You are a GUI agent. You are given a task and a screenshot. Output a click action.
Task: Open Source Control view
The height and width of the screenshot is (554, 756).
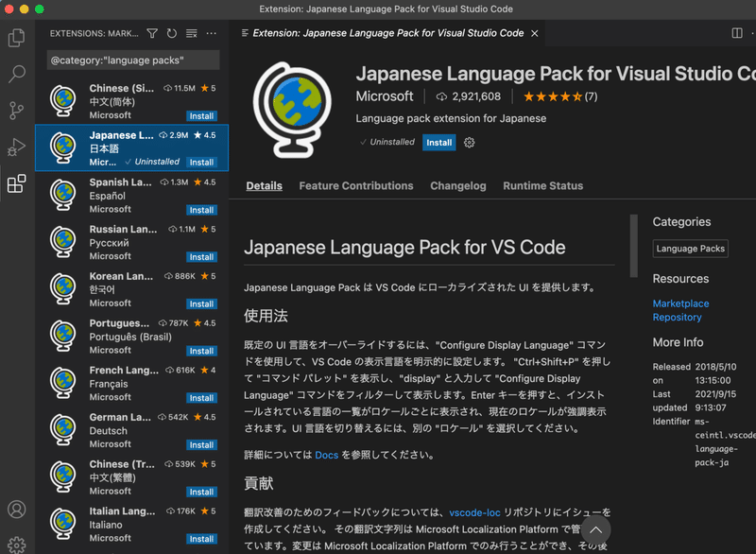(x=17, y=111)
